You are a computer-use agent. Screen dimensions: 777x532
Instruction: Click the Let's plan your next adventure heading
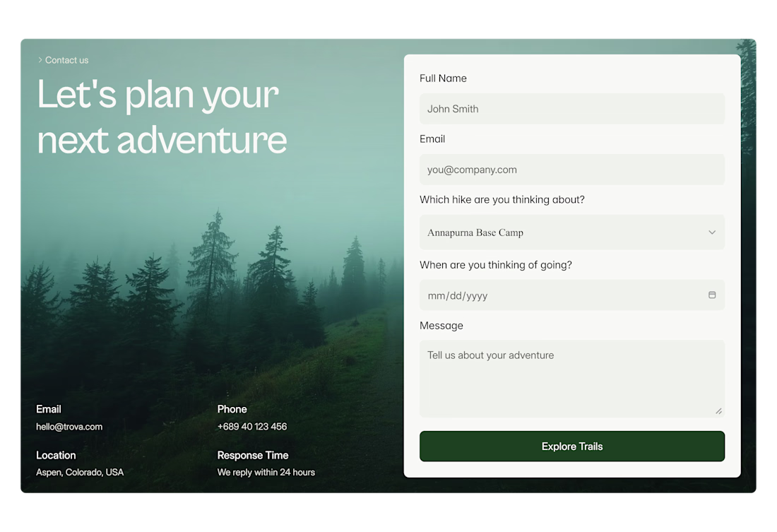coord(162,117)
